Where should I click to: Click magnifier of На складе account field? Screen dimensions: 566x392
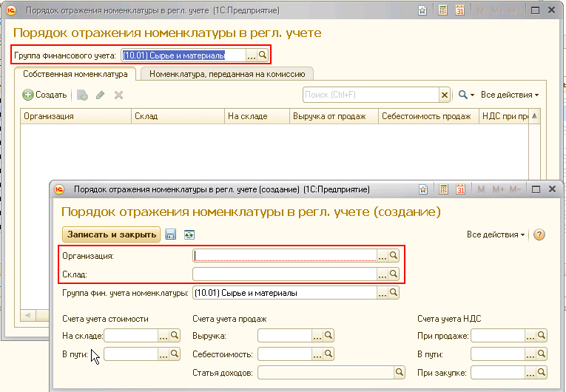coord(175,336)
